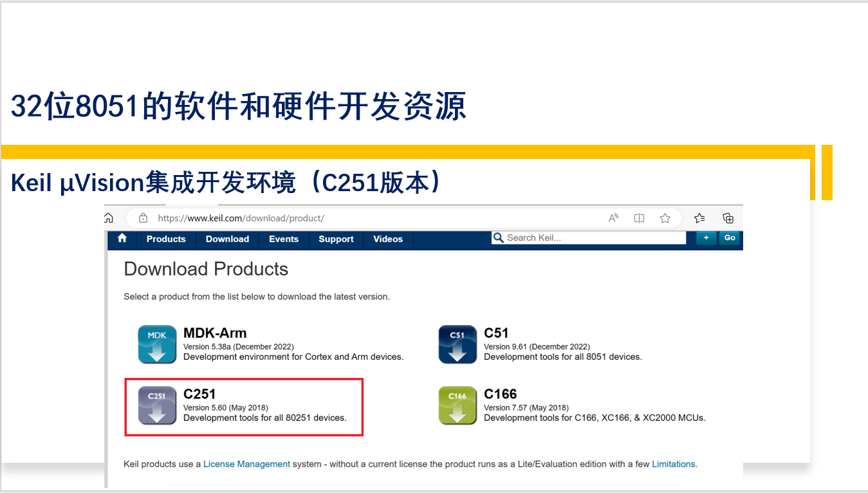Focus the Search Keil input field
The height and width of the screenshot is (493, 868).
click(589, 238)
